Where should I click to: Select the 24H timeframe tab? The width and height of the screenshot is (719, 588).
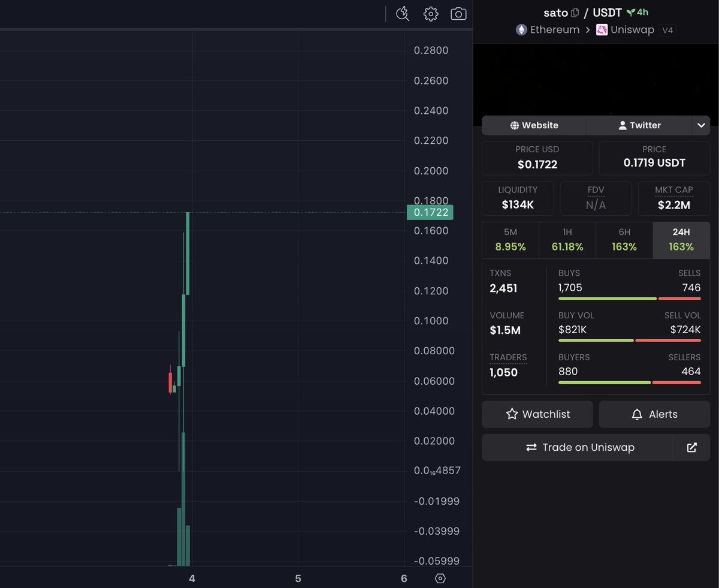681,240
